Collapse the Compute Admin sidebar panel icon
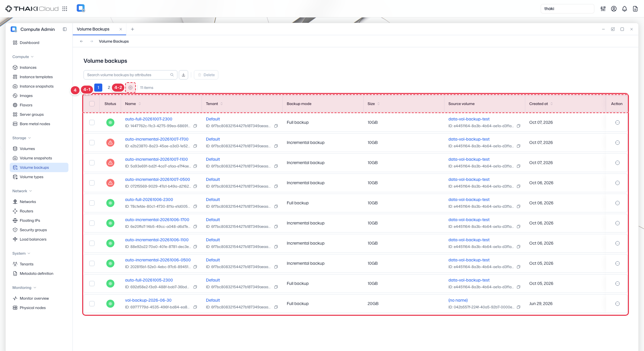Image resolution: width=644 pixels, height=351 pixels. click(65, 29)
